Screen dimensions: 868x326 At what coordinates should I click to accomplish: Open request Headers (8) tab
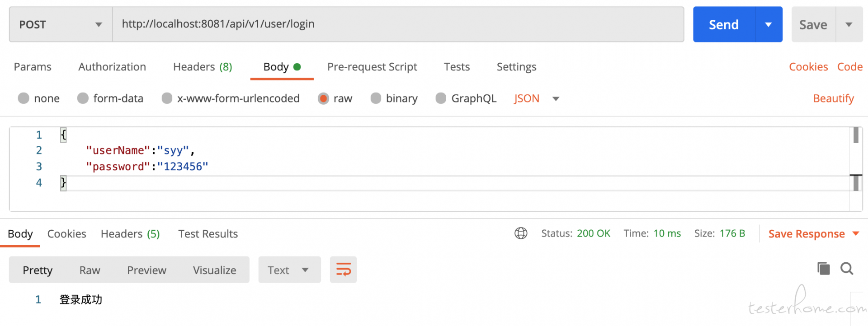coord(203,67)
